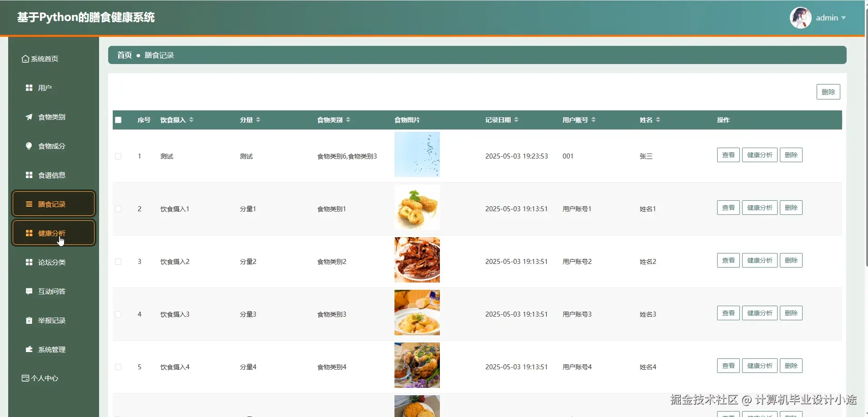Click the grid icon beside 健康分析 in sidebar

pos(29,233)
